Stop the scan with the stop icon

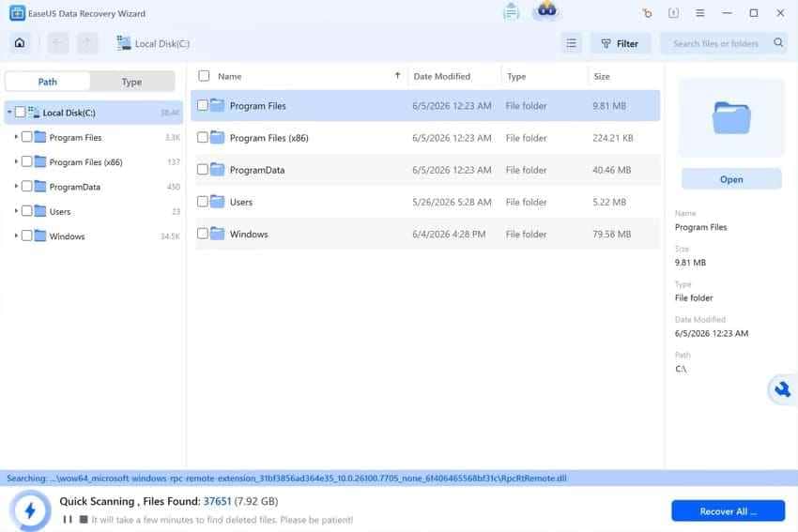pyautogui.click(x=84, y=519)
